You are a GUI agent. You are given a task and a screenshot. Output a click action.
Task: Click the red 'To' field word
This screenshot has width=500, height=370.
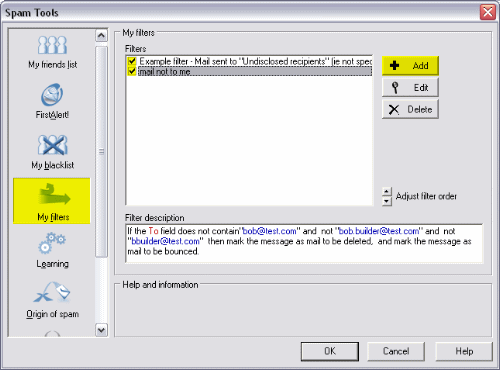coord(153,231)
